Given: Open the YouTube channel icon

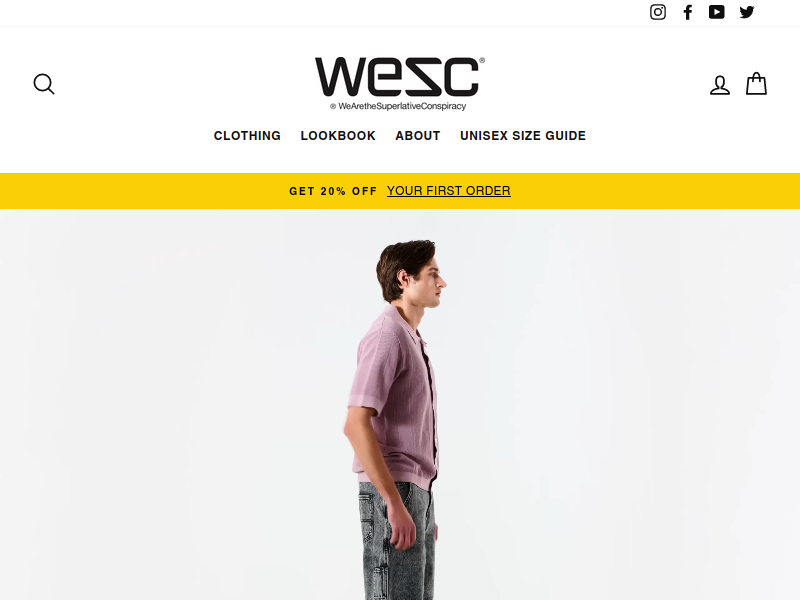Looking at the screenshot, I should (x=716, y=12).
